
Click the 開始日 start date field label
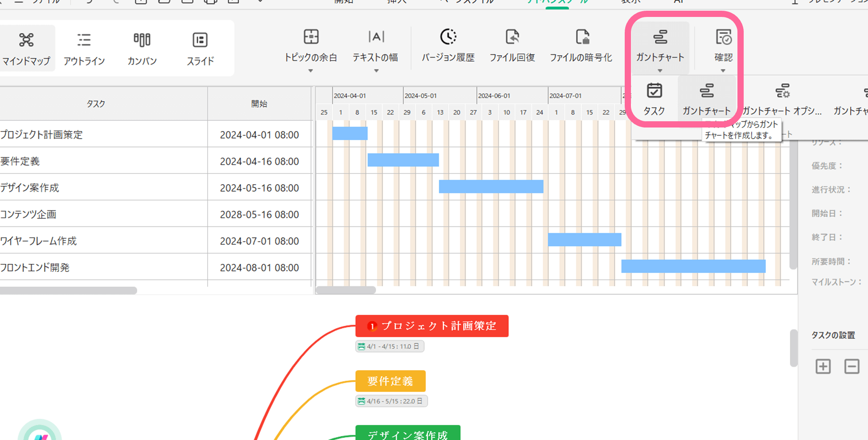pyautogui.click(x=827, y=214)
